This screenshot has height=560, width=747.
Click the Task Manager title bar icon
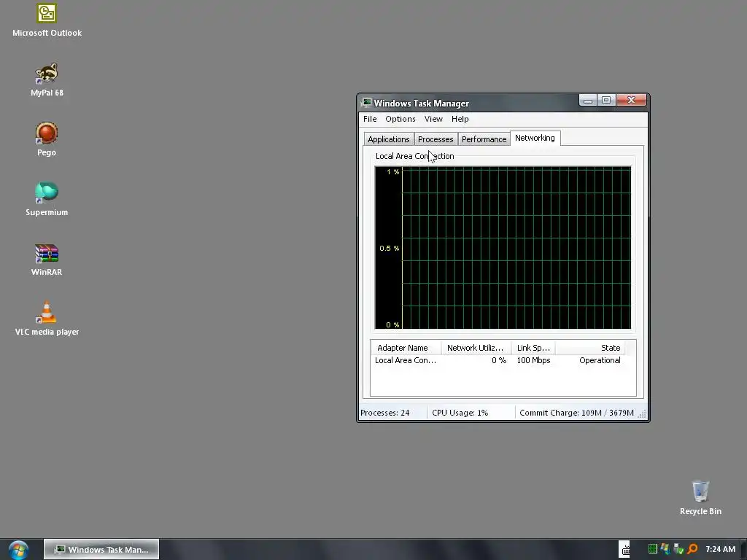366,103
